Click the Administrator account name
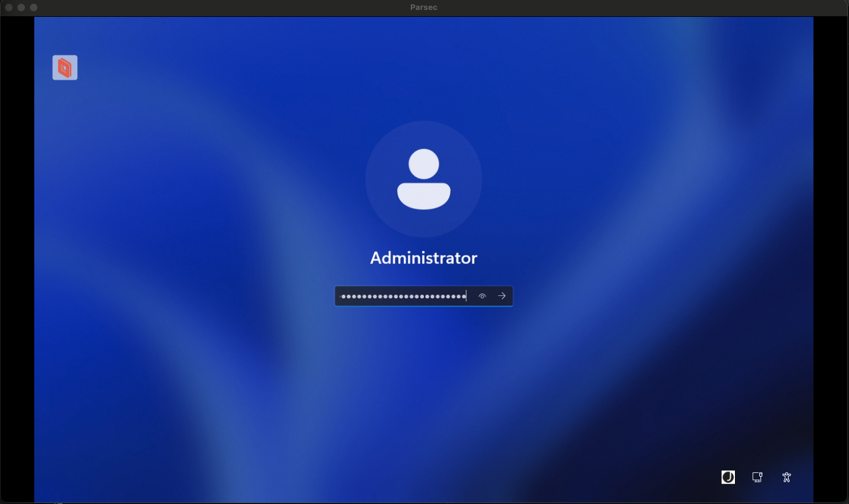This screenshot has height=504, width=849. [x=424, y=258]
